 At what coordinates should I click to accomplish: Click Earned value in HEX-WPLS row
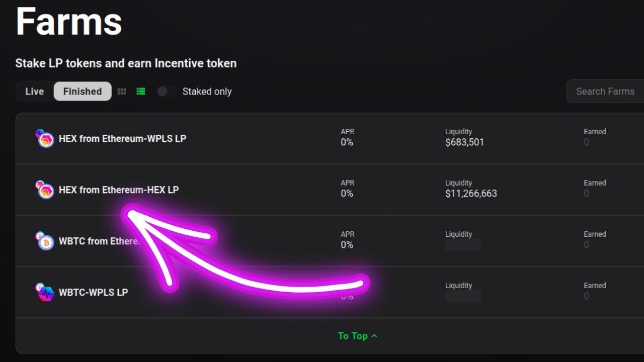click(586, 142)
